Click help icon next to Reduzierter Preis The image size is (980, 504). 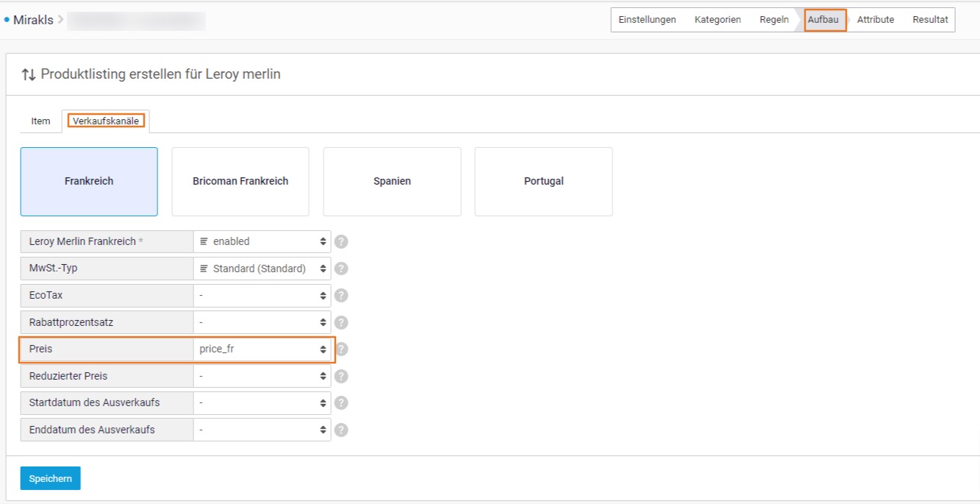tap(341, 376)
